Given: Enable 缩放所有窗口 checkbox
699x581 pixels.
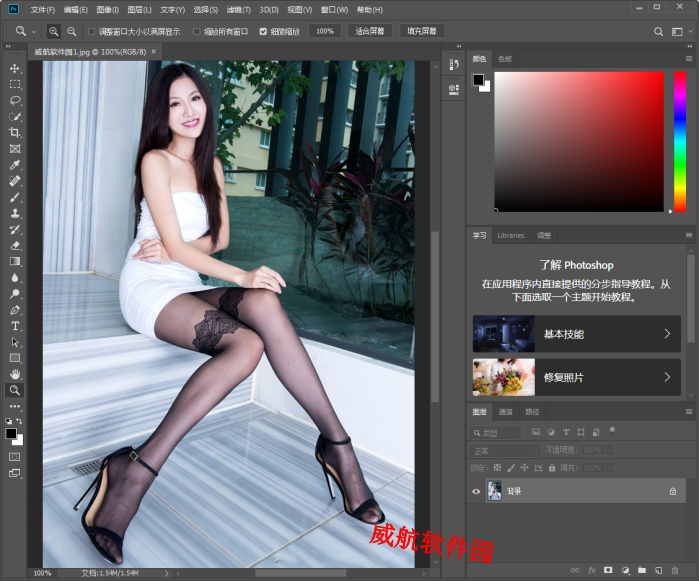Looking at the screenshot, I should (x=197, y=31).
